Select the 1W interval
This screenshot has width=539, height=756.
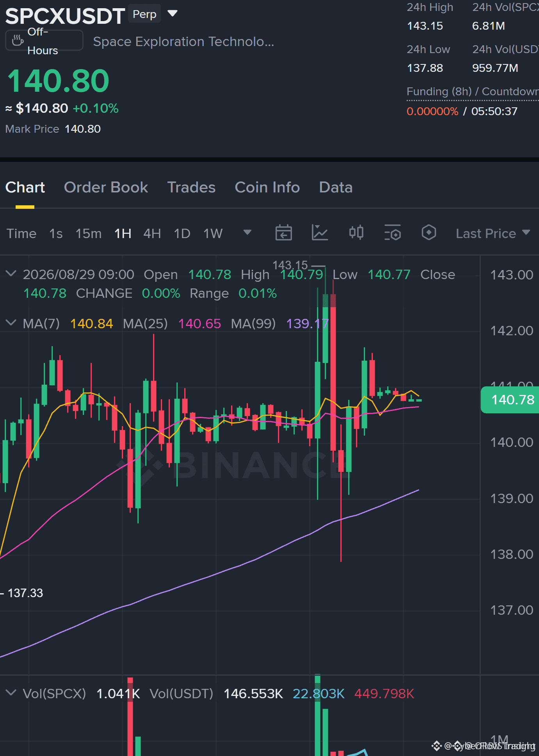(213, 233)
